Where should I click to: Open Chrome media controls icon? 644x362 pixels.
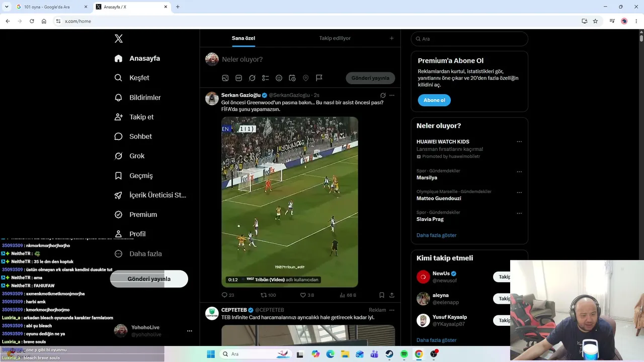tap(612, 21)
